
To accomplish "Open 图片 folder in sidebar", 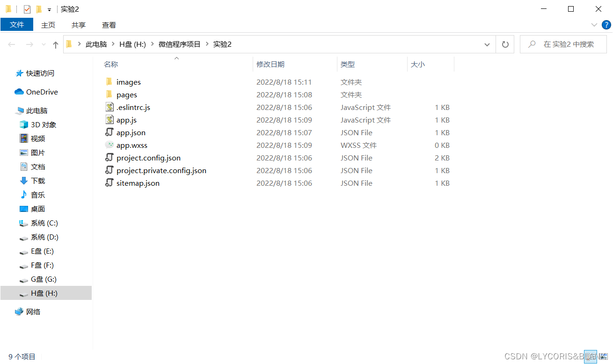I will point(32,153).
